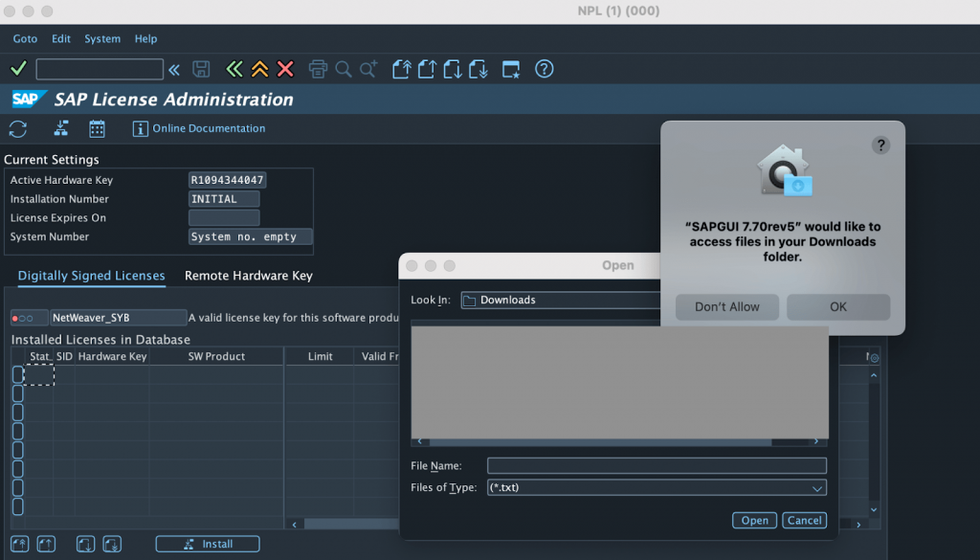
Task: Open the Goto menu
Action: [x=25, y=38]
